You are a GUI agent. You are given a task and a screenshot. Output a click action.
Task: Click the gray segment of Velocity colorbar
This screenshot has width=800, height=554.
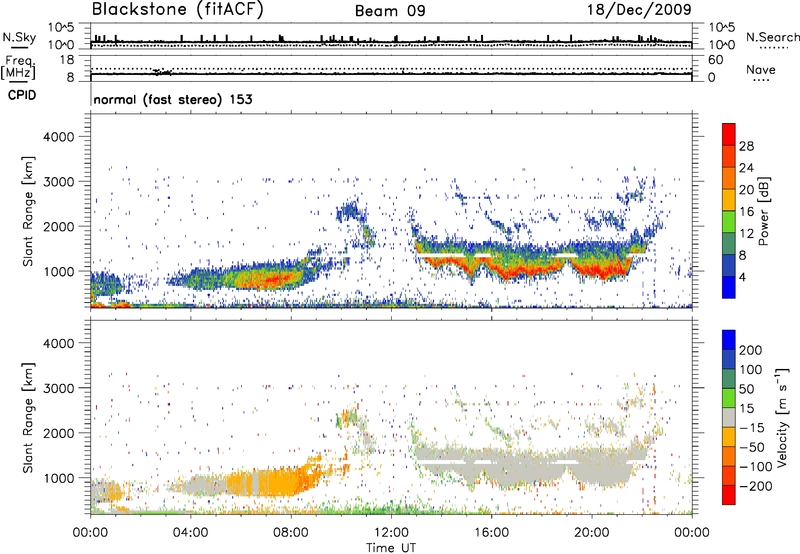pos(729,418)
